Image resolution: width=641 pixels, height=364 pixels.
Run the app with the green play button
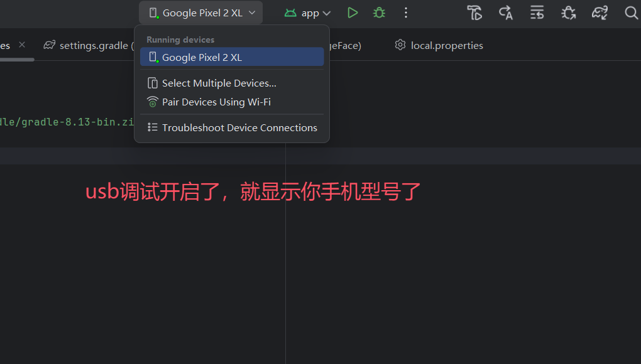click(x=353, y=13)
